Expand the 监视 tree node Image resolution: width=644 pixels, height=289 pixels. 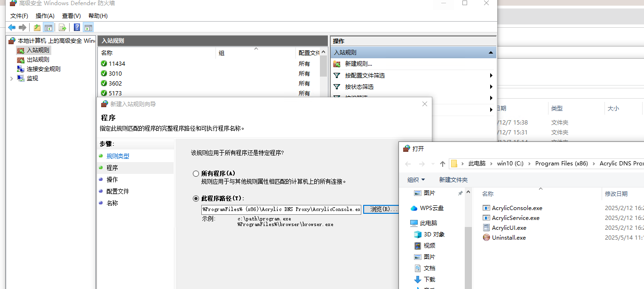click(12, 78)
